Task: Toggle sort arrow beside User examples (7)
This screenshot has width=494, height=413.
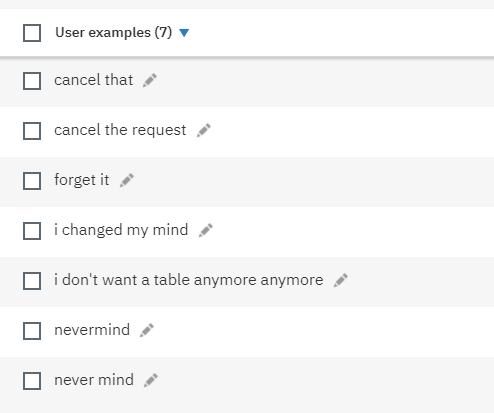Action: (184, 33)
